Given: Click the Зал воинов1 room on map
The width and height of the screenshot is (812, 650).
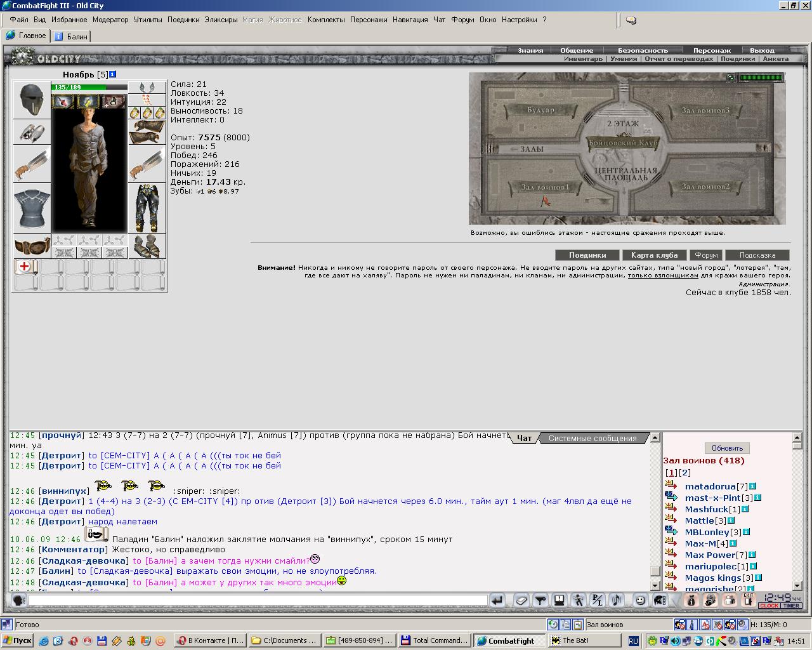Looking at the screenshot, I should pos(546,187).
